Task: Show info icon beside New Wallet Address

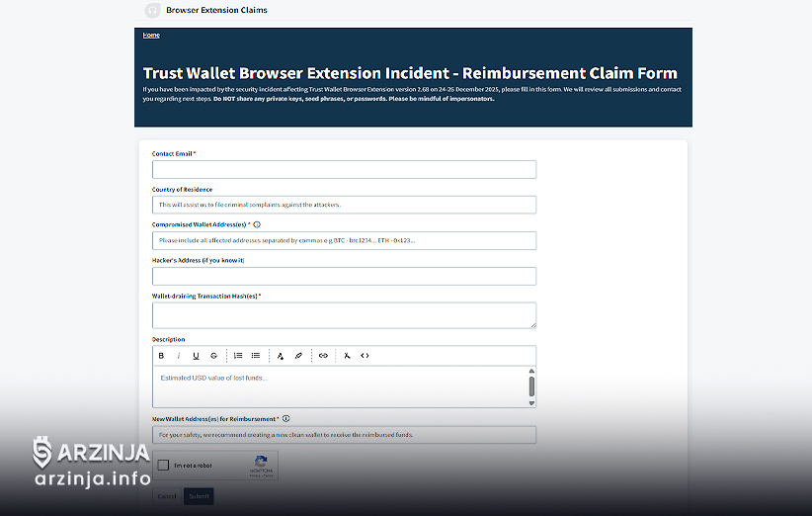Action: click(286, 419)
